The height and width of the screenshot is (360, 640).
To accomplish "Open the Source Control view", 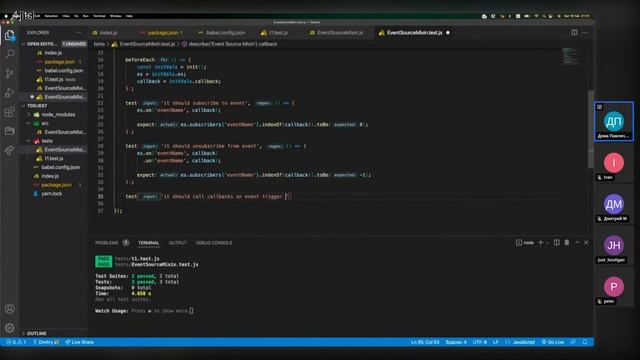I will 10,73.
